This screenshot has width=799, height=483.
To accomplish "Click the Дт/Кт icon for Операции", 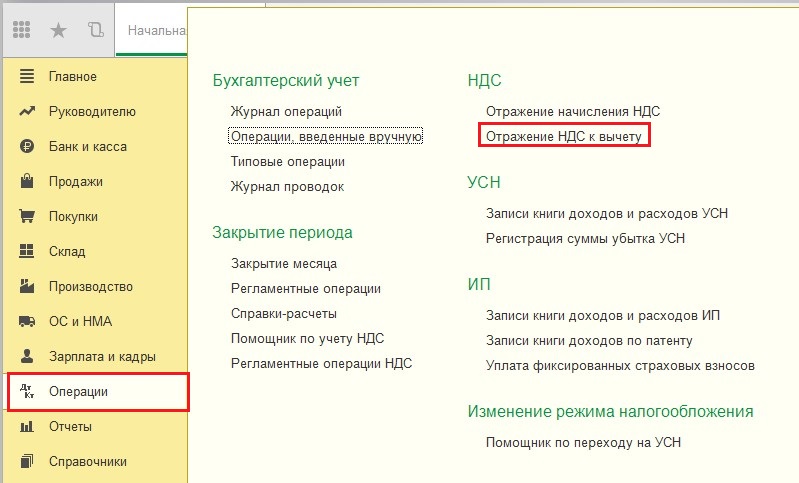I will click(27, 391).
